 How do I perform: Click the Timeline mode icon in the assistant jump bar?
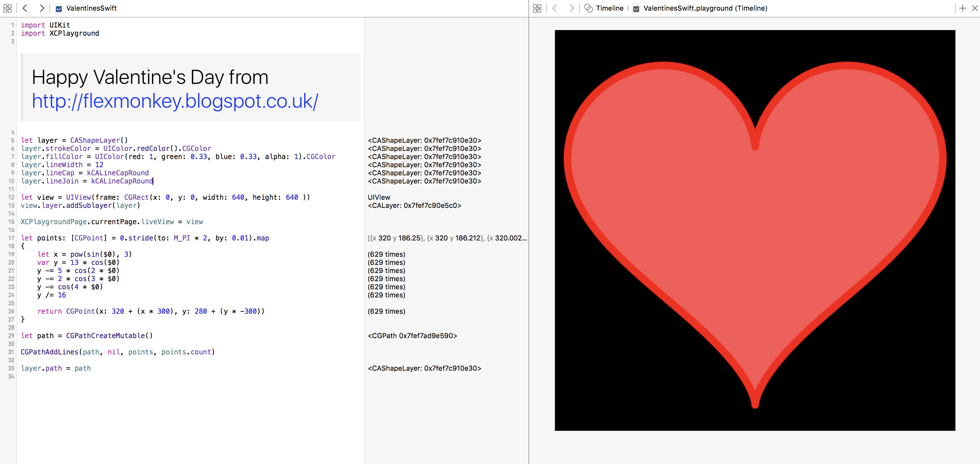click(588, 8)
